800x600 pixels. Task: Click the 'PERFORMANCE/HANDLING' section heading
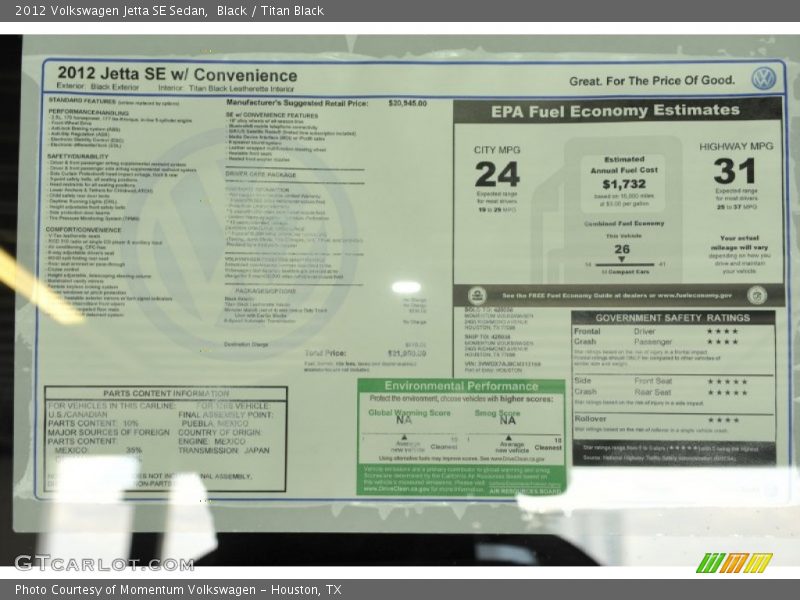click(x=88, y=112)
